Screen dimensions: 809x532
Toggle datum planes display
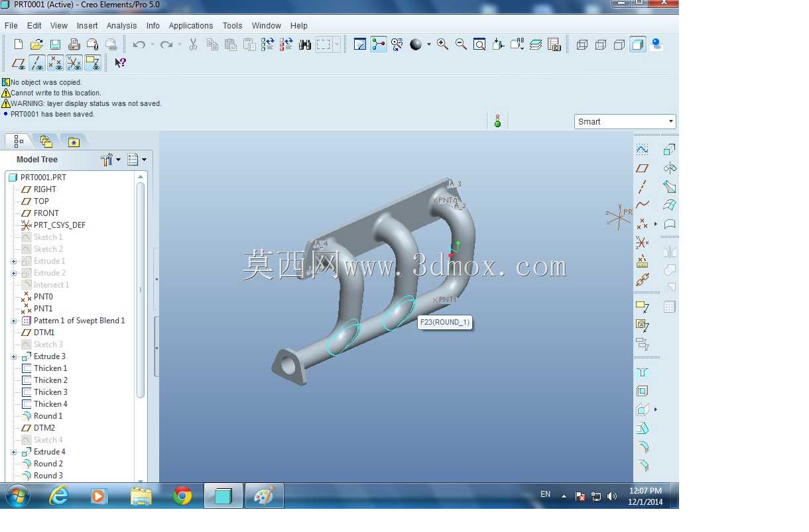point(19,63)
